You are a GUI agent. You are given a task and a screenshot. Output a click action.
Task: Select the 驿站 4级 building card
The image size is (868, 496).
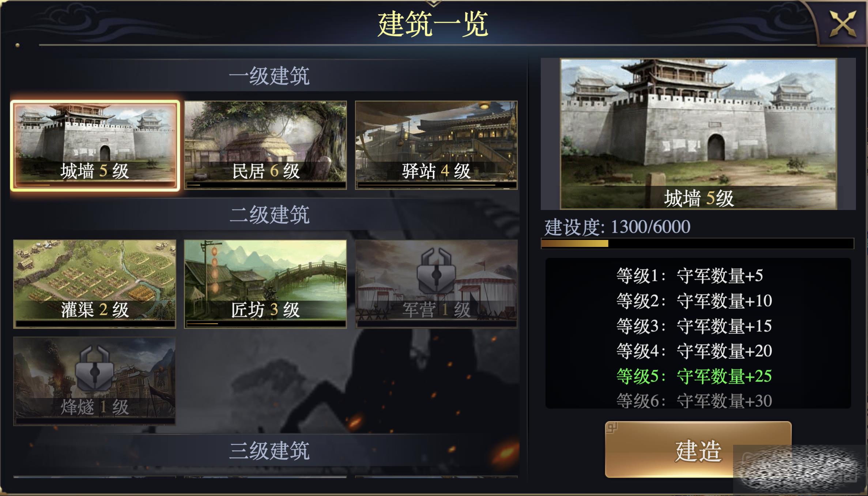coord(436,145)
